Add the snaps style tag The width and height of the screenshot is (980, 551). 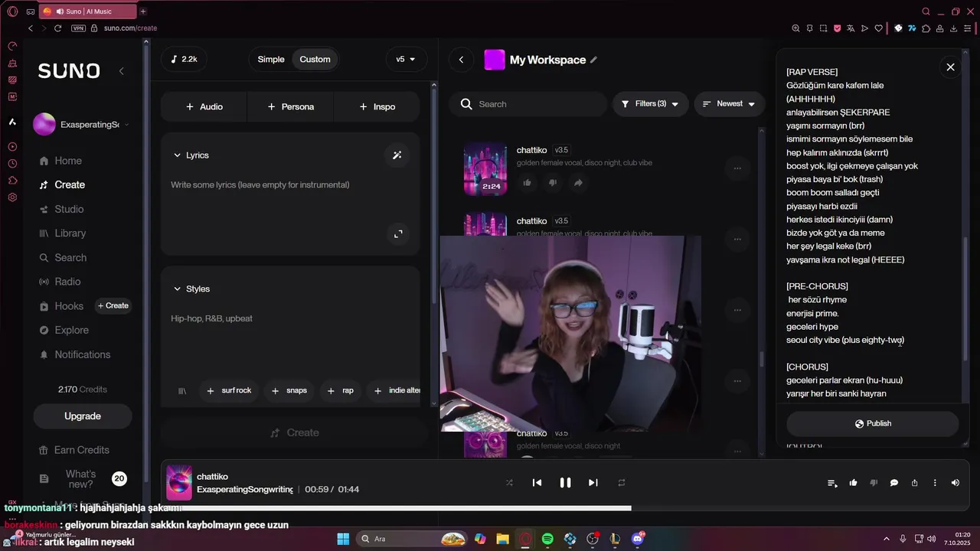coord(289,390)
